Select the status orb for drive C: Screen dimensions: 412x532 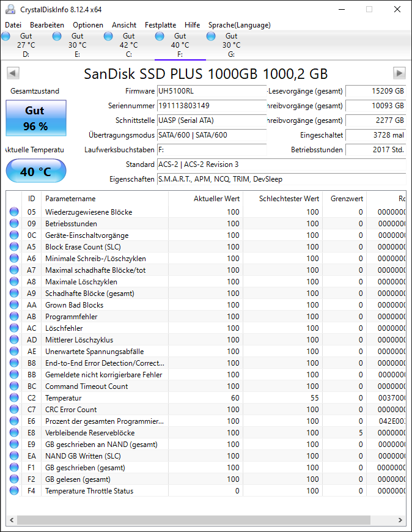pos(109,36)
